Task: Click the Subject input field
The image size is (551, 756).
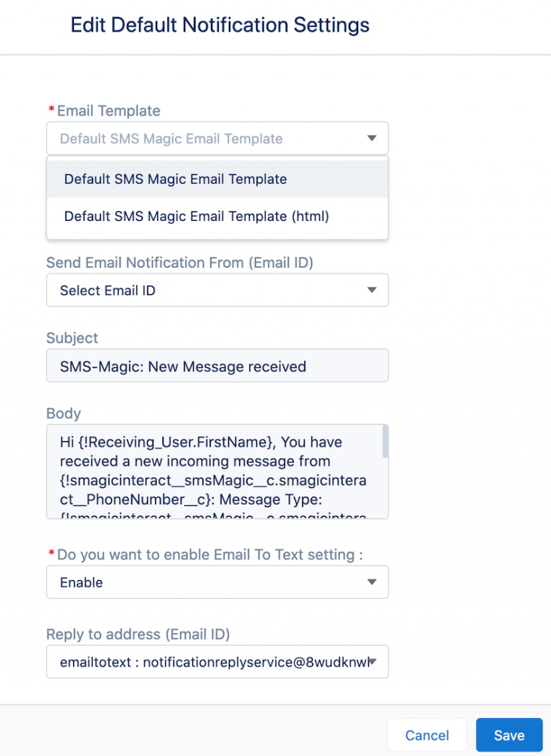Action: click(x=217, y=365)
